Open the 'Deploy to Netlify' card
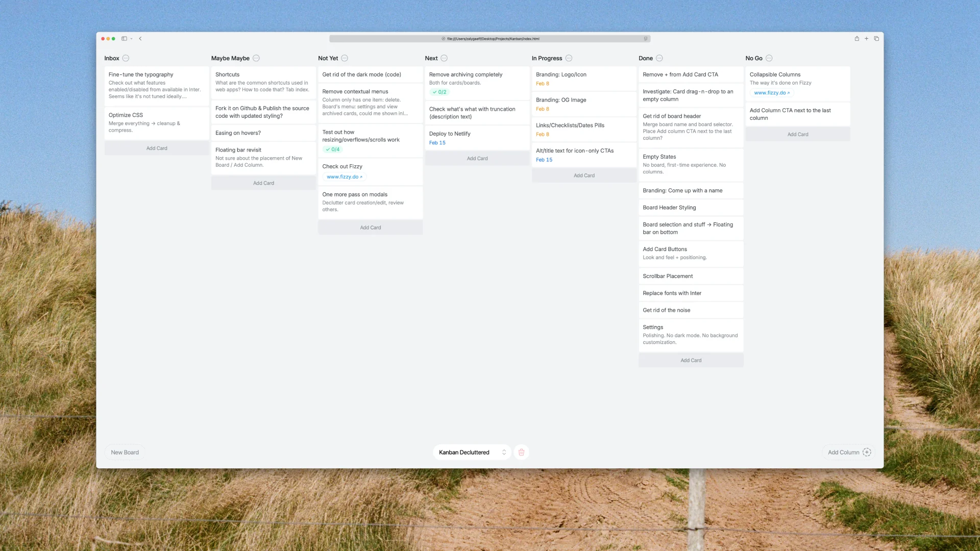980x551 pixels. (477, 138)
